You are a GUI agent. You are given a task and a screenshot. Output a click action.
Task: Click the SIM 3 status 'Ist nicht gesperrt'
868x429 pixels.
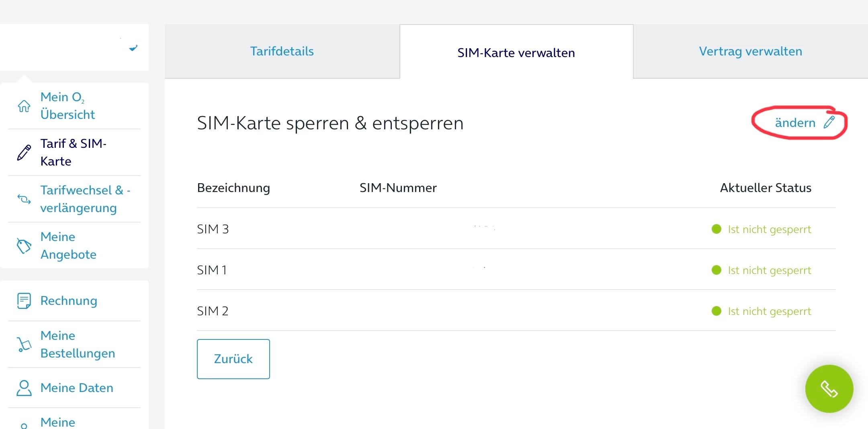769,229
